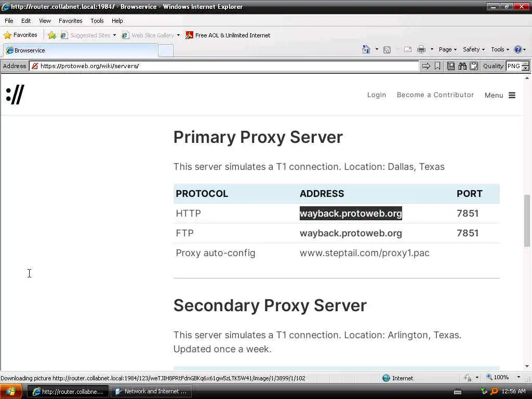This screenshot has width=532, height=399.
Task: Click the Print icon
Action: [x=421, y=49]
